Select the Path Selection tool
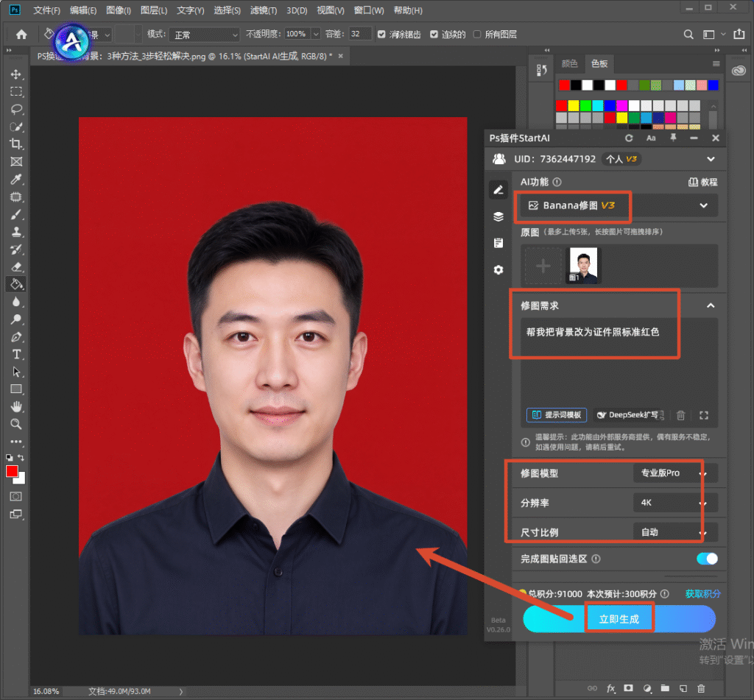This screenshot has height=700, width=754. 16,372
